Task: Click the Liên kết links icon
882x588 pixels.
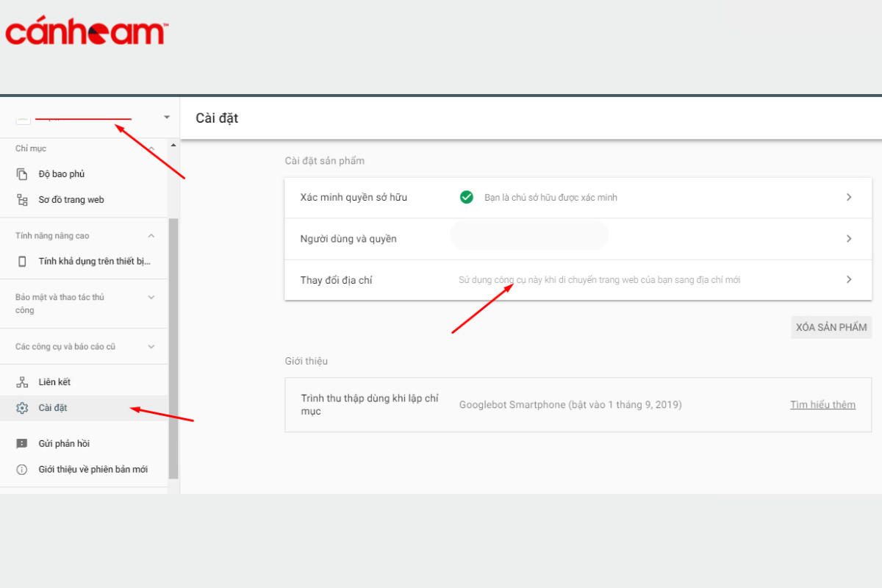Action: [22, 382]
